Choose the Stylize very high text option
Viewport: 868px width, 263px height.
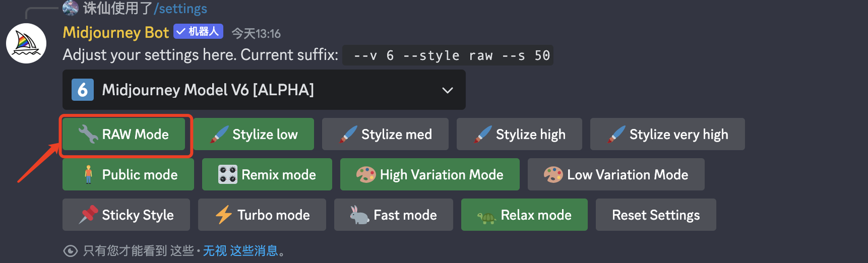click(x=679, y=134)
